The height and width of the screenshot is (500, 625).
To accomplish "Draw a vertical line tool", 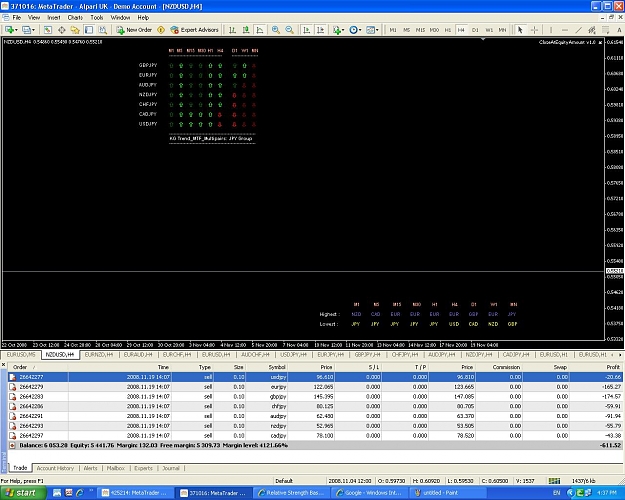I will [551, 30].
